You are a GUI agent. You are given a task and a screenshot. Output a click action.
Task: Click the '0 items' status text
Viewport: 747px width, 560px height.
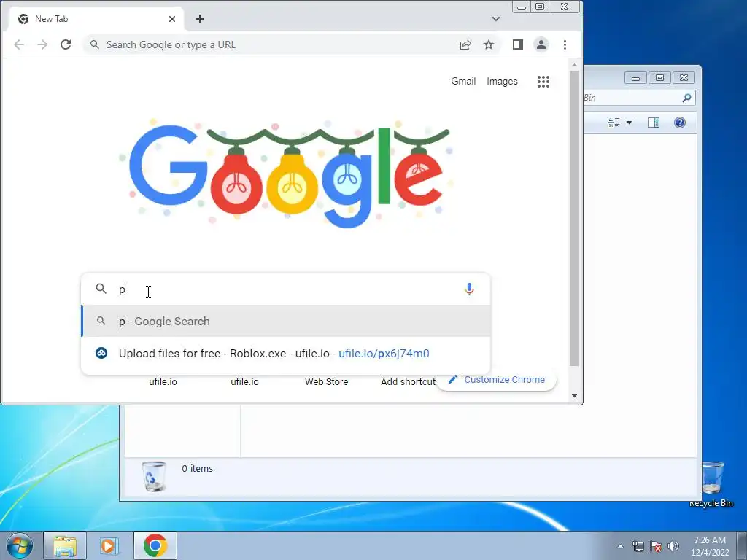click(x=197, y=469)
